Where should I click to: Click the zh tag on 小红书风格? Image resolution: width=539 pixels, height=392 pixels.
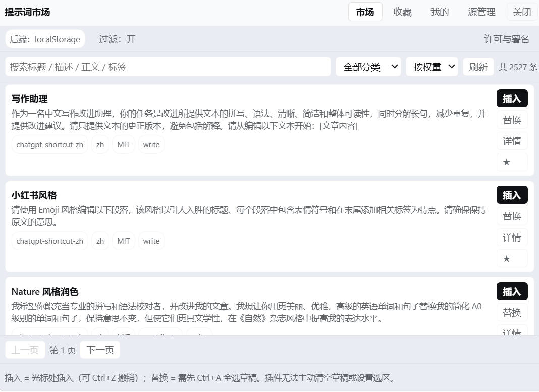tap(100, 241)
